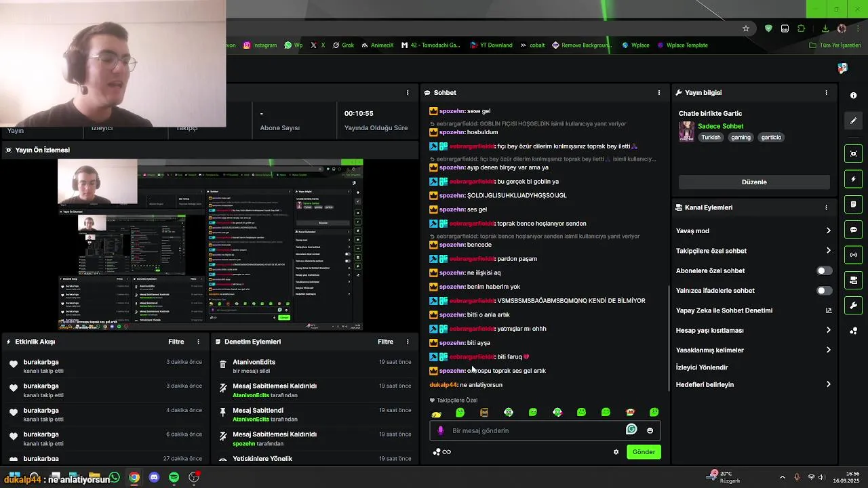The width and height of the screenshot is (868, 488).
Task: Open the dots icon at sidebar bottom
Action: pos(854,331)
